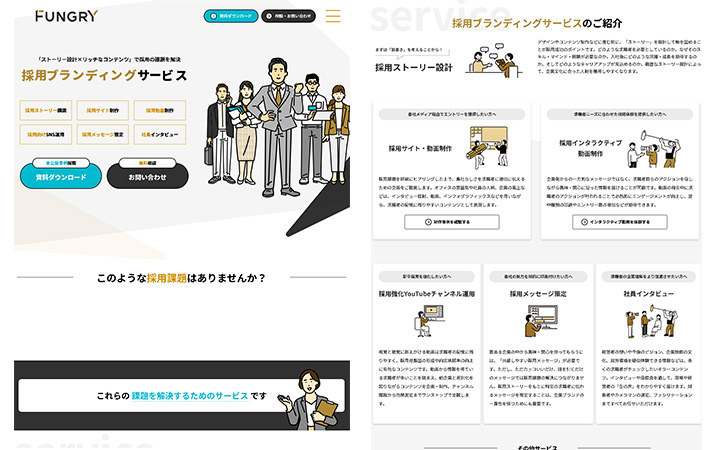Click 採用ブランディングサービスのご紹介 heading
Screen dimensions: 720x450
(x=537, y=23)
